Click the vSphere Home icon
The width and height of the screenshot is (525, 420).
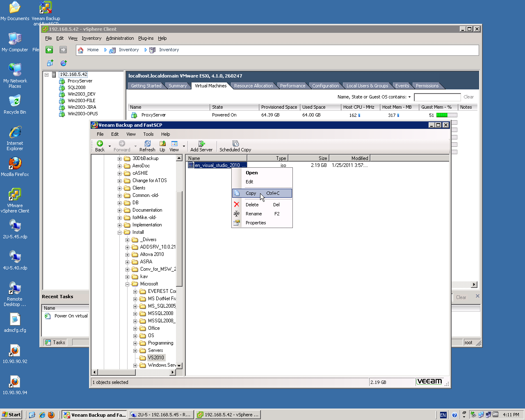[x=80, y=50]
